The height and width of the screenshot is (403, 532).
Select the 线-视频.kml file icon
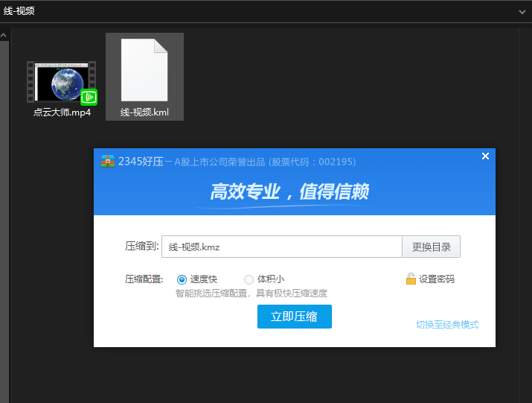coord(144,70)
